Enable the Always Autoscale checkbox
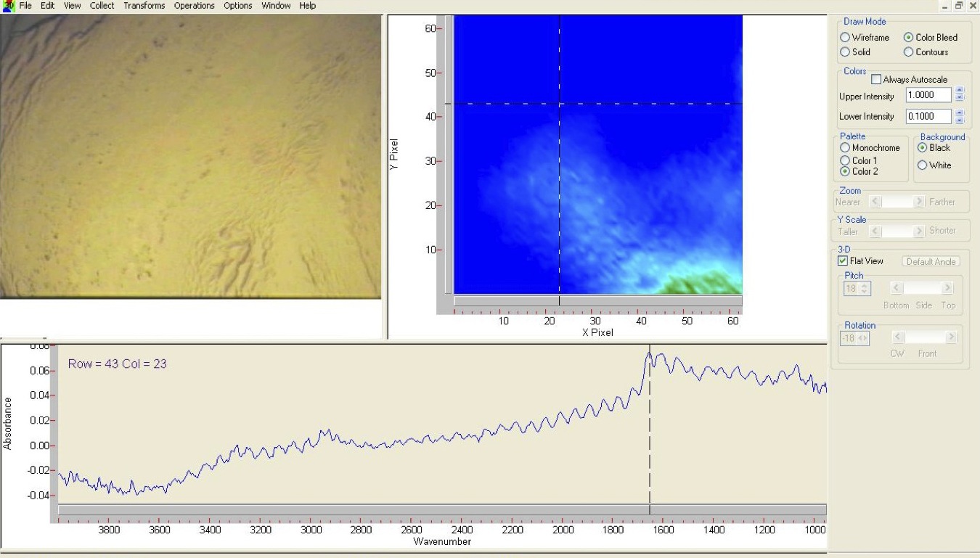The height and width of the screenshot is (558, 980). [876, 80]
